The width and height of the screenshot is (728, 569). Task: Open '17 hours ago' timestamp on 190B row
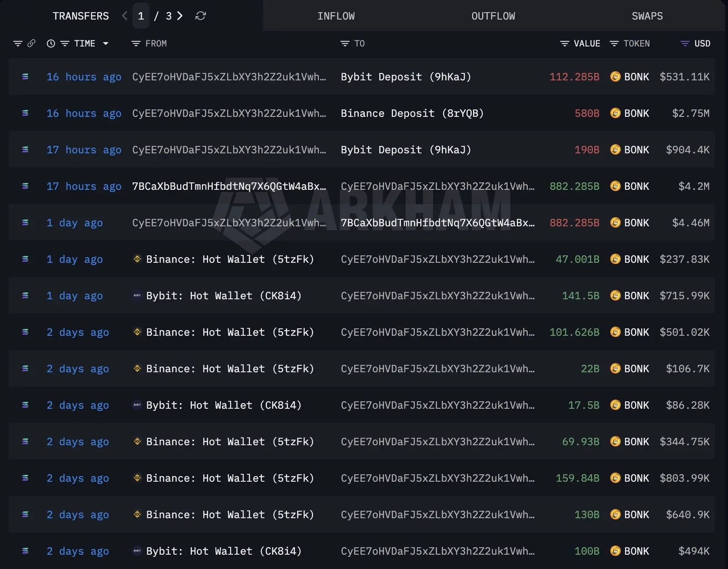tap(84, 150)
